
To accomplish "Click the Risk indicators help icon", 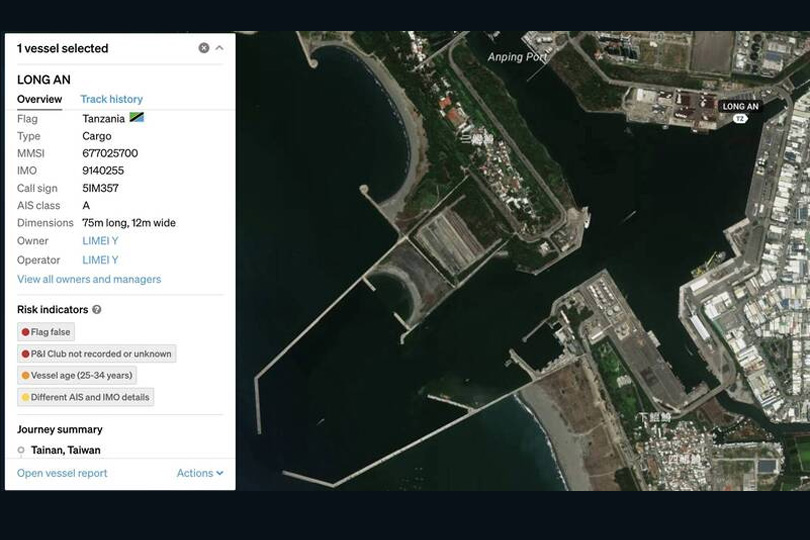I will pyautogui.click(x=97, y=310).
